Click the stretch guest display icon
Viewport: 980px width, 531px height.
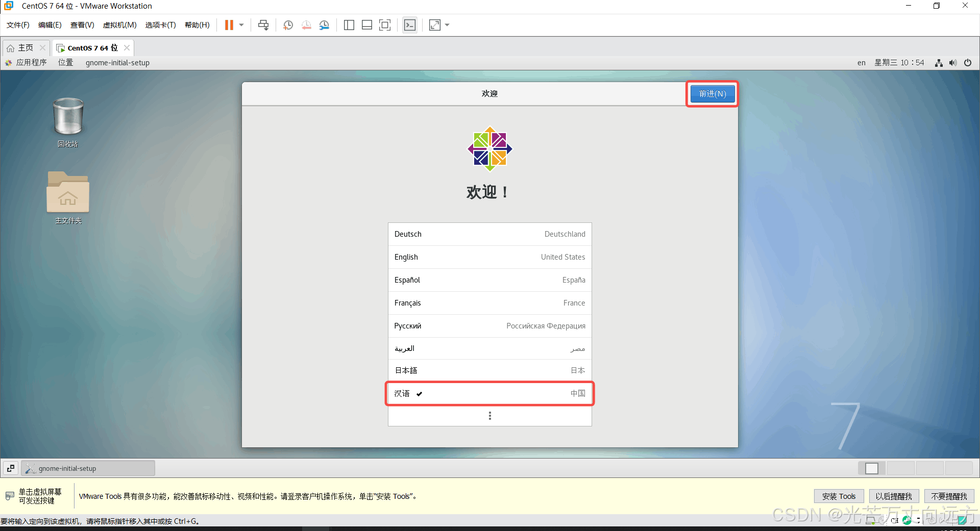tap(435, 25)
